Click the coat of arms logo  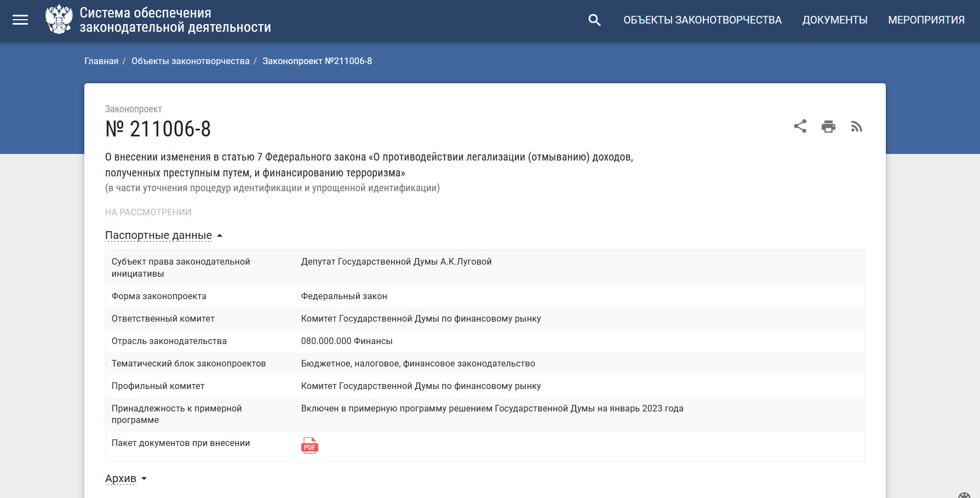59,20
